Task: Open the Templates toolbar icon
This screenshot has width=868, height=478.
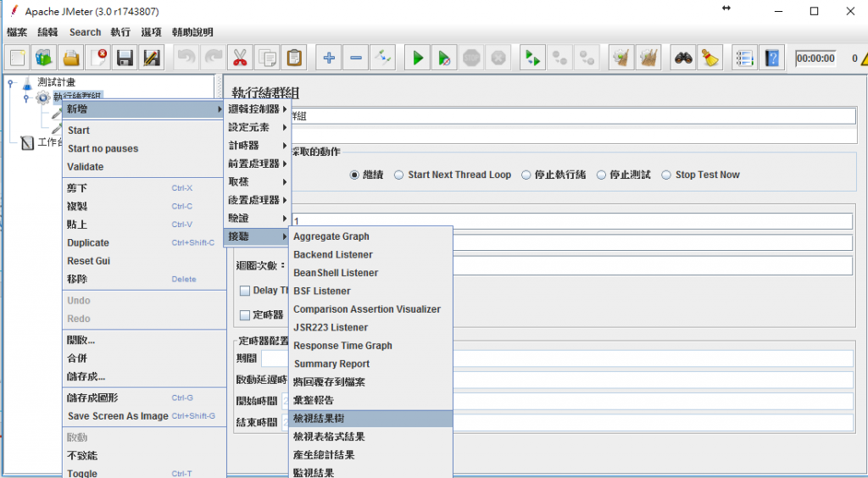Action: pyautogui.click(x=44, y=58)
